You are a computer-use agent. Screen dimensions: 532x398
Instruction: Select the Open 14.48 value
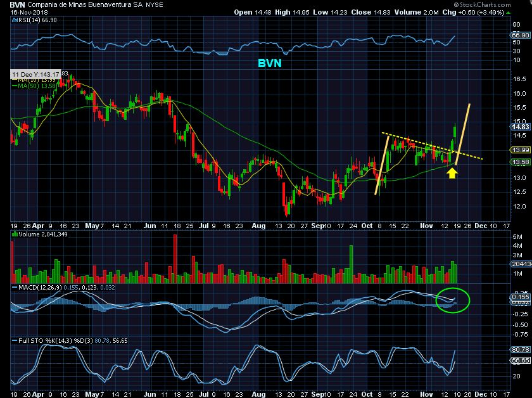(x=253, y=12)
